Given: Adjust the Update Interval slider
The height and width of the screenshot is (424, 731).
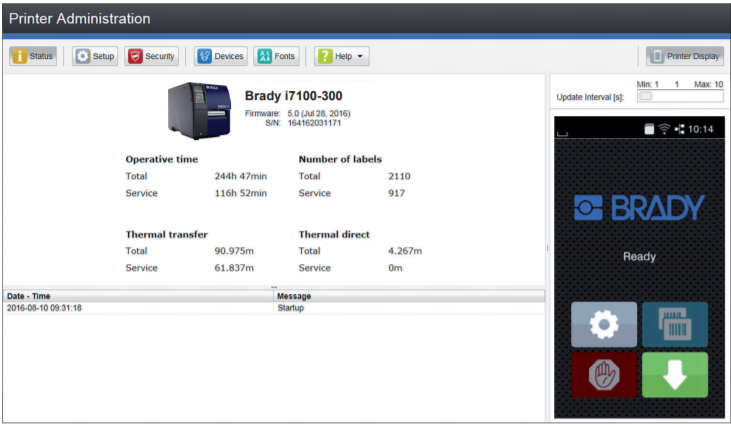Looking at the screenshot, I should point(646,97).
